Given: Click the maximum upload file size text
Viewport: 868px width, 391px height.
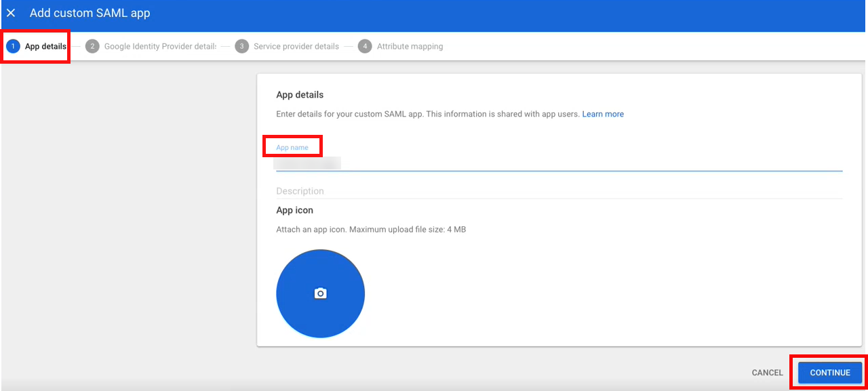Looking at the screenshot, I should point(371,230).
